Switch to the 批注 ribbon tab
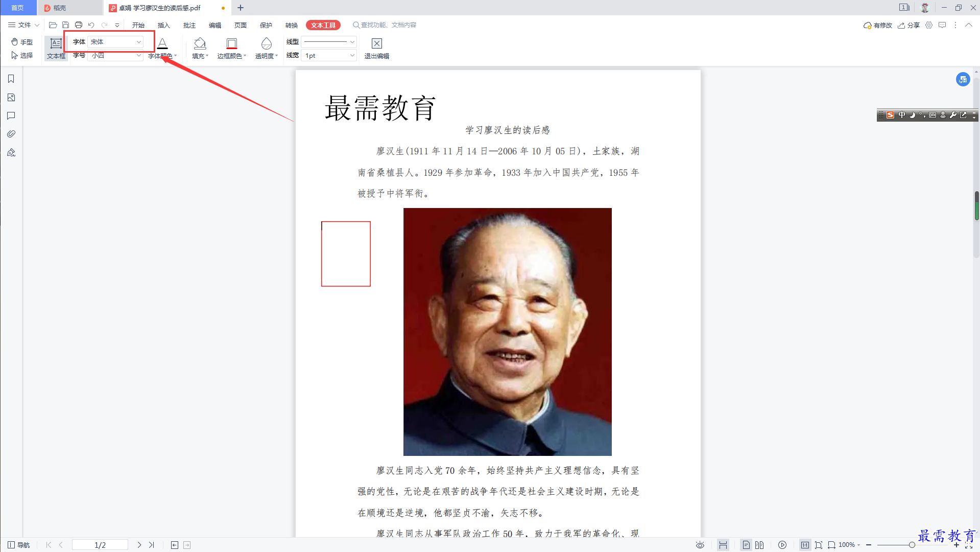980x552 pixels. point(189,25)
